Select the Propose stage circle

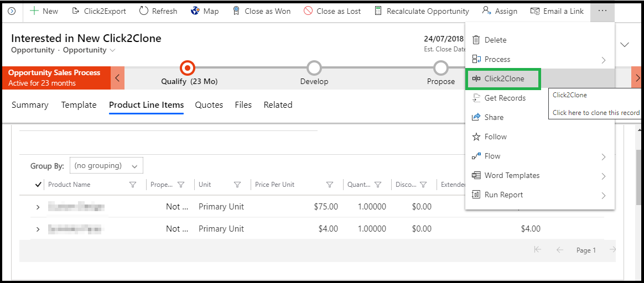tap(441, 67)
